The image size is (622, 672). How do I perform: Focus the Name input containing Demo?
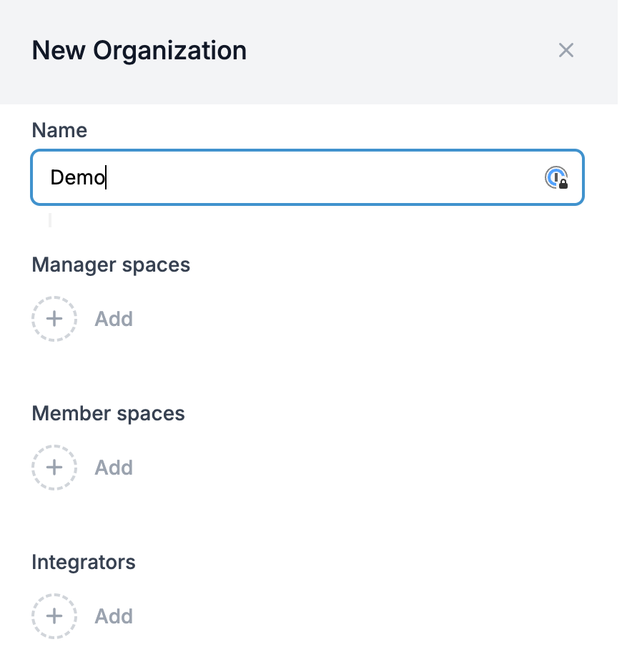point(307,177)
